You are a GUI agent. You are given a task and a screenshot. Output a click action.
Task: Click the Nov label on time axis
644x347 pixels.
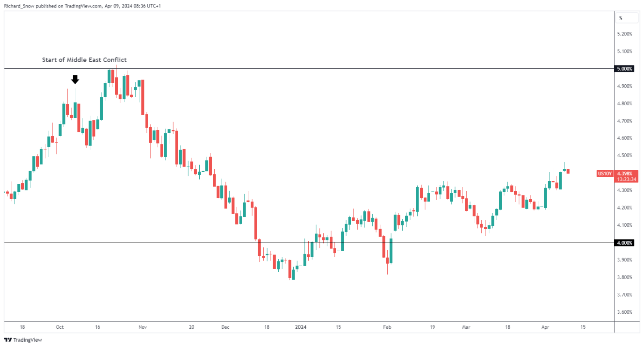[x=143, y=327]
